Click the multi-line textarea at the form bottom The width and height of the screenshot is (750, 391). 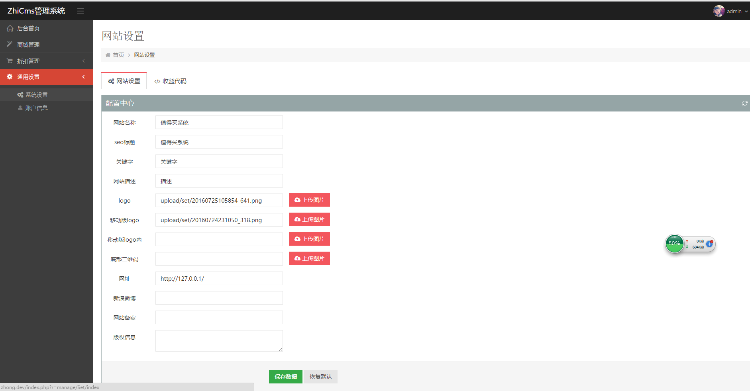pos(219,341)
